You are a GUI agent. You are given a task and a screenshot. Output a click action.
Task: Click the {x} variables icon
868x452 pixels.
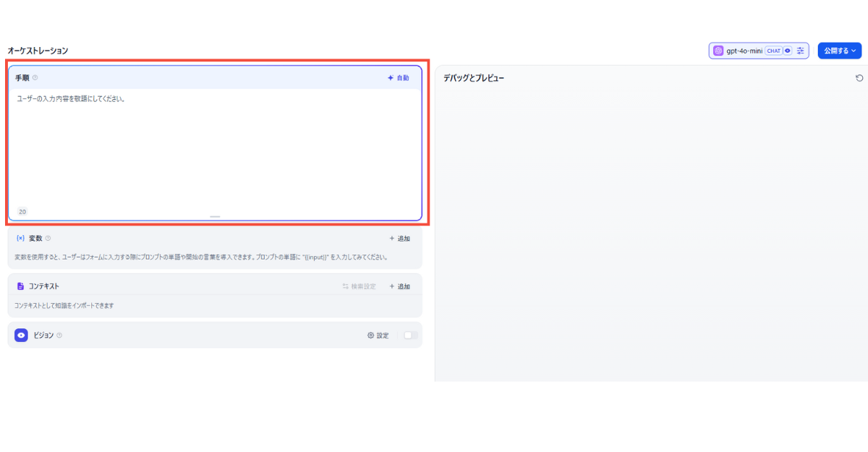click(20, 239)
